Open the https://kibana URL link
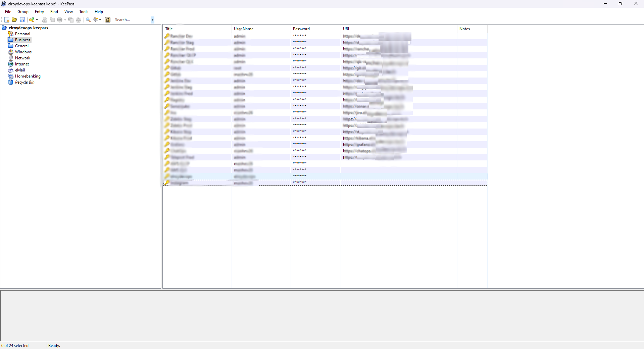This screenshot has height=349, width=644. 358,138
